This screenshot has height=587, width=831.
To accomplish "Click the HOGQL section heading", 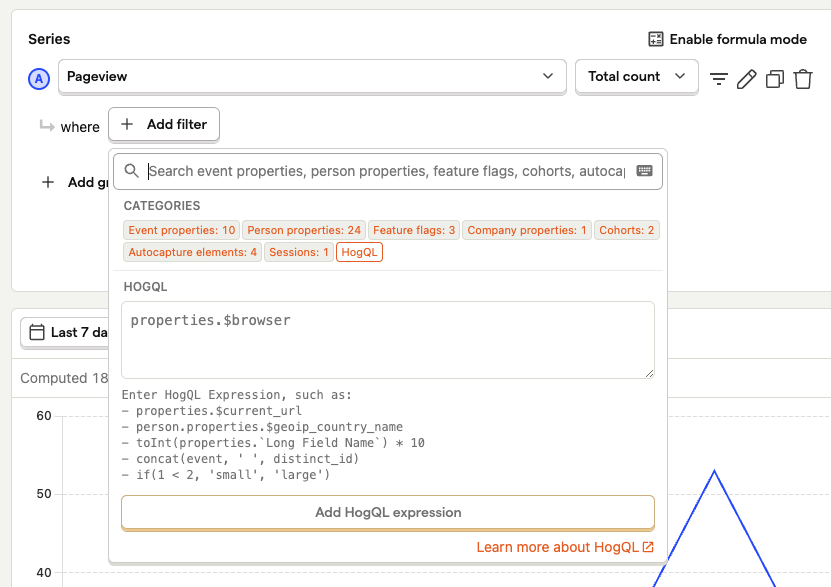I will pos(145,287).
